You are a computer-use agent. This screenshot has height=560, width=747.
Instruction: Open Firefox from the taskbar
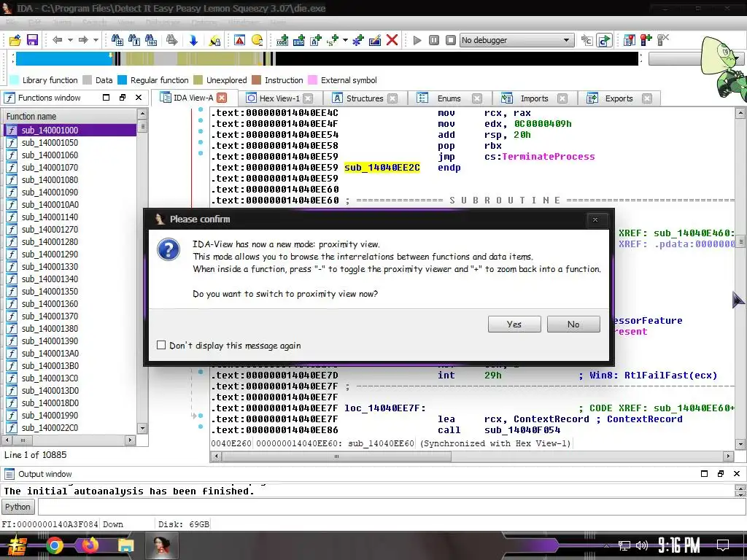pyautogui.click(x=90, y=545)
